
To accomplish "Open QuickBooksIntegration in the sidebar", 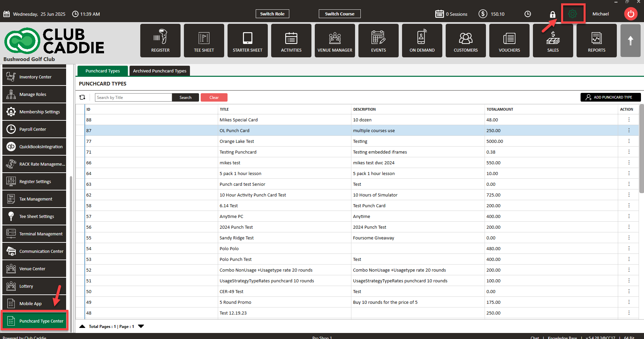I will pos(34,147).
